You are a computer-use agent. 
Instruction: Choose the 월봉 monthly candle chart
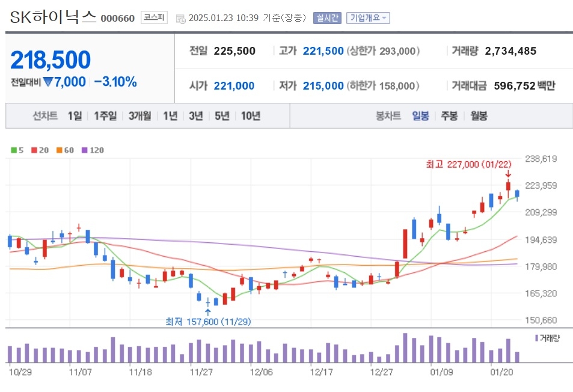(479, 116)
